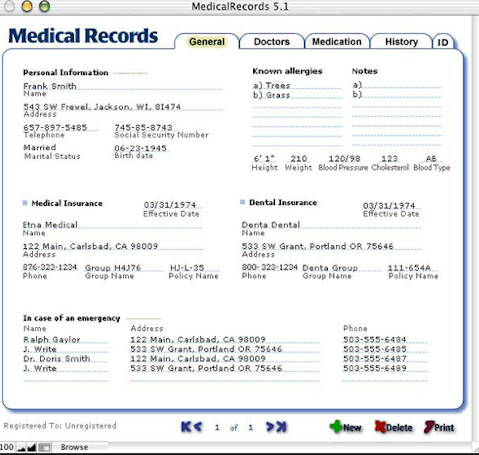Click the Etna Medical name field
Screen dimensions: 479x455
pos(112,225)
